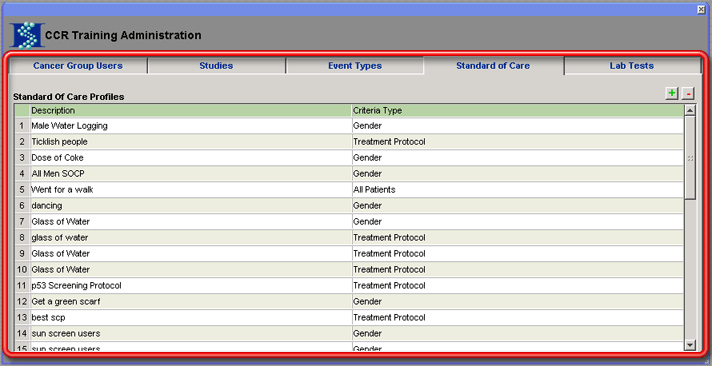Open the Lab Tests tab
The height and width of the screenshot is (366, 712).
tap(632, 66)
